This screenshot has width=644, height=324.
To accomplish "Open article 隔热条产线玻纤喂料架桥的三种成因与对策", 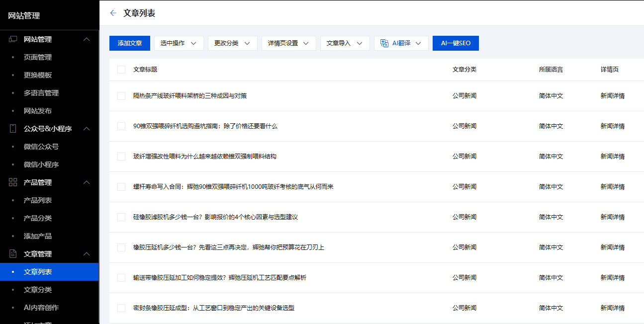I will click(190, 96).
